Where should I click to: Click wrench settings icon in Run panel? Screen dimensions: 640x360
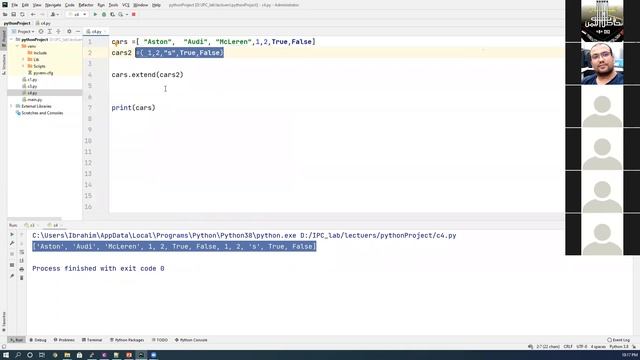(x=12, y=243)
